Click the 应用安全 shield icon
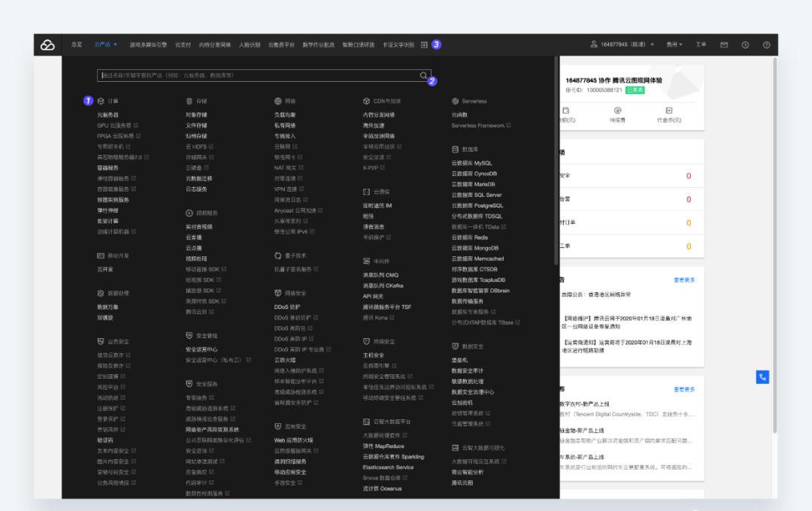812x511 pixels. pyautogui.click(x=278, y=427)
